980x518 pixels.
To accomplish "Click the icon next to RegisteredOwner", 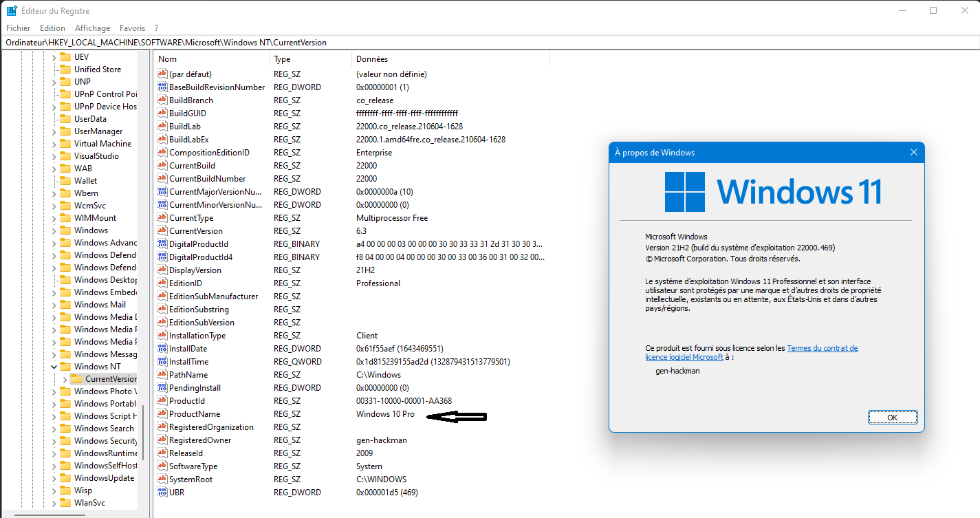I will [x=162, y=440].
